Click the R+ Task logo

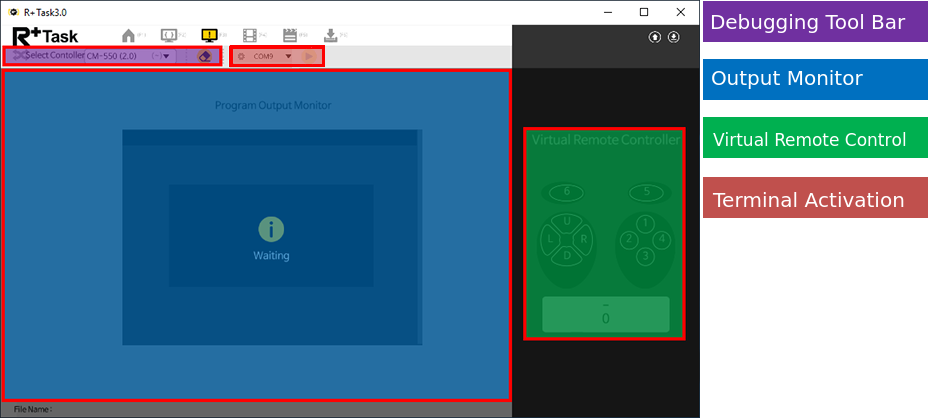click(45, 35)
